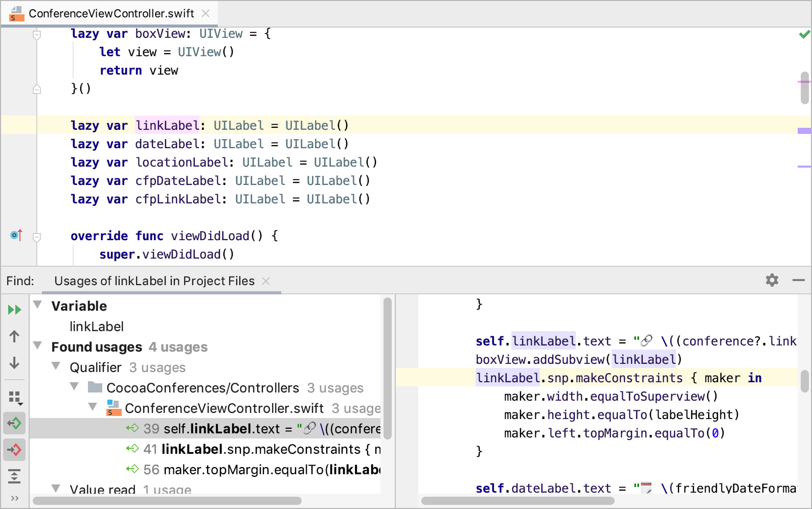Close the Usages of linkLabel tab
The width and height of the screenshot is (812, 509).
(266, 281)
